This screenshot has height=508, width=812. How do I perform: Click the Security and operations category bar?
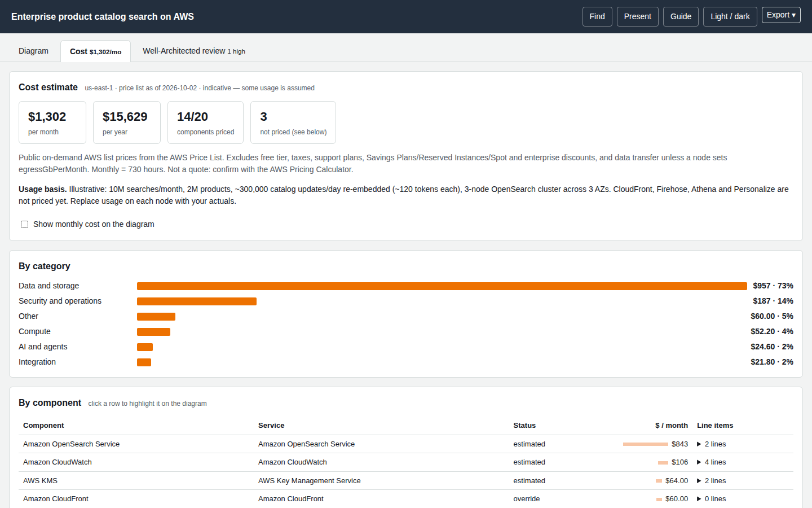coord(197,301)
